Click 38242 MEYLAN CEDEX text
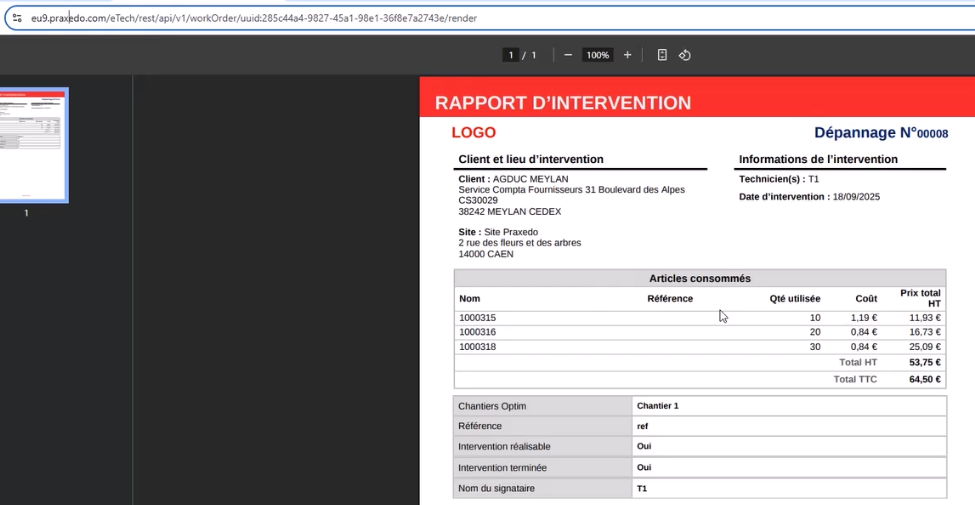 pyautogui.click(x=510, y=211)
